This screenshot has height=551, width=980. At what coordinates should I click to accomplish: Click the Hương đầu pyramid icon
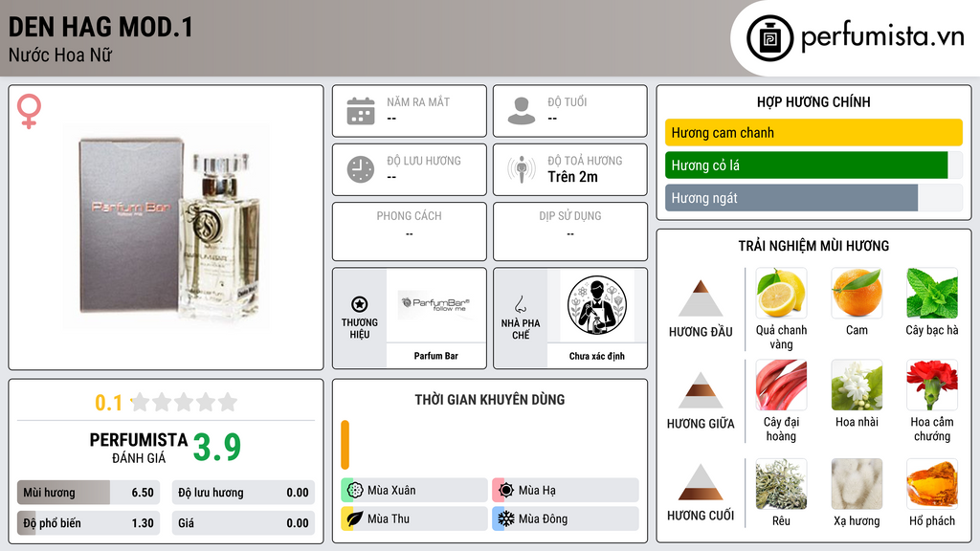701,298
